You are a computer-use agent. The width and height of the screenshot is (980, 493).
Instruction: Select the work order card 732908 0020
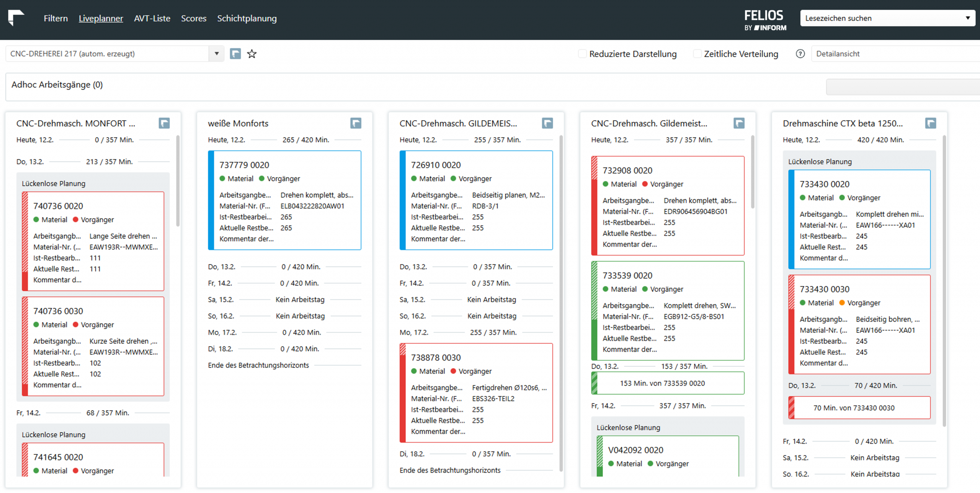(668, 206)
